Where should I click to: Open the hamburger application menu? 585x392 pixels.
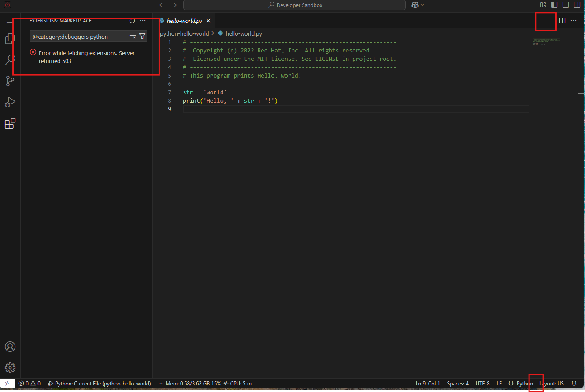9,21
